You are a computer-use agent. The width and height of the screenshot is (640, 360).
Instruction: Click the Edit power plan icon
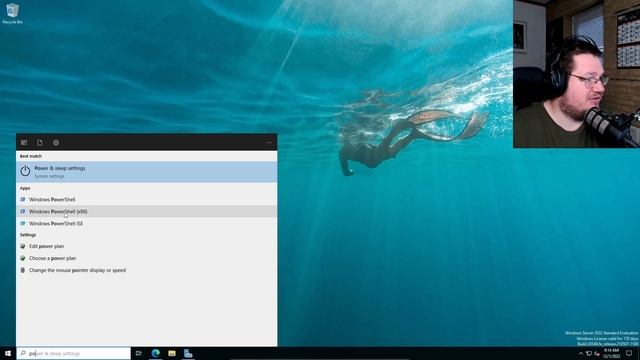coord(23,246)
